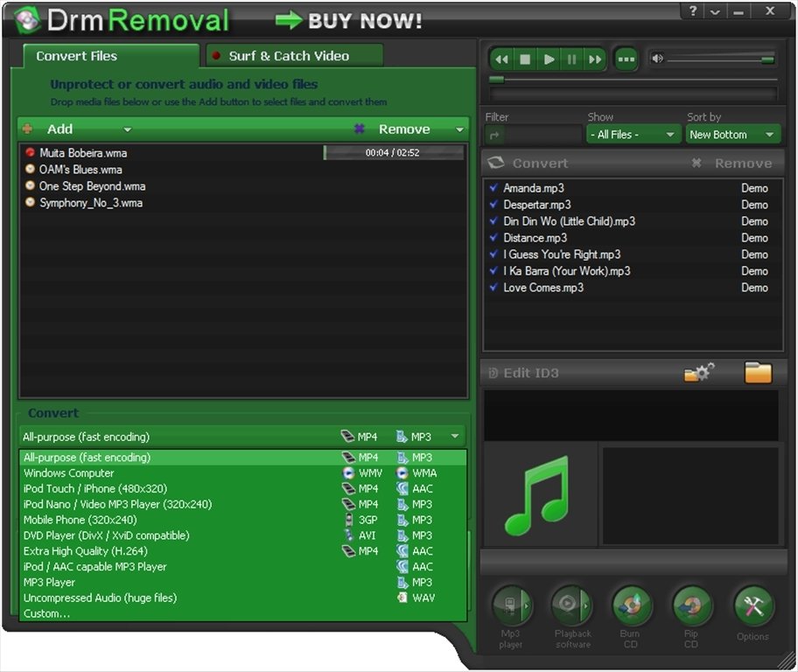Open the Show files dropdown
Viewport: 798px width, 672px height.
pyautogui.click(x=632, y=134)
